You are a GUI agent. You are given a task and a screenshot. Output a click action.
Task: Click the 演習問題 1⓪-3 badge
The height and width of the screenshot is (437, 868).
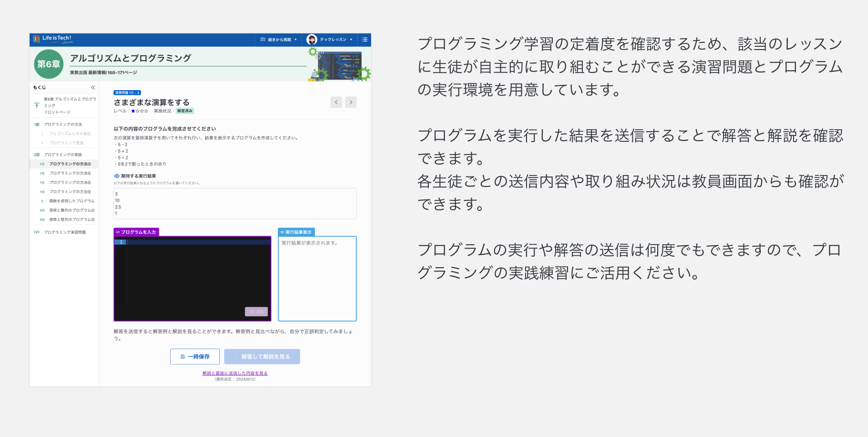127,93
